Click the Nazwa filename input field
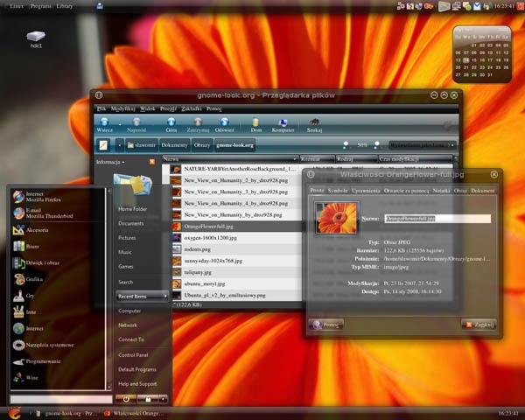The width and height of the screenshot is (525, 420). (437, 219)
